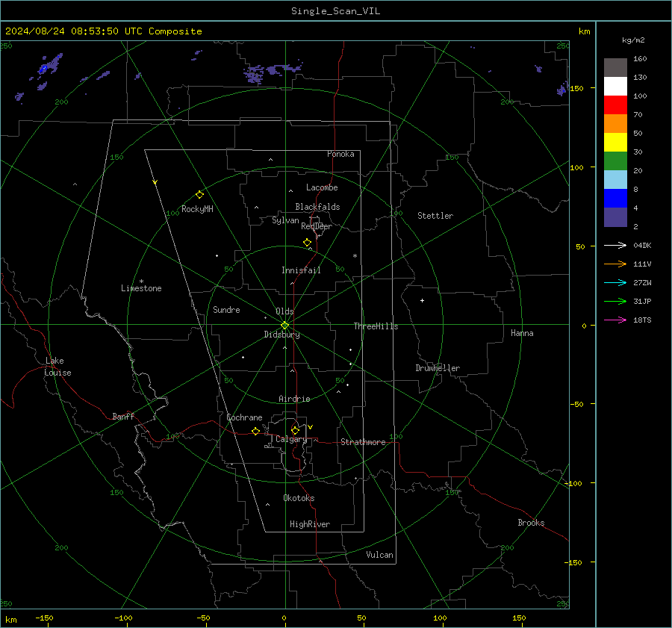The height and width of the screenshot is (628, 672).
Task: Click the Hanna town label
Action: pos(522,333)
